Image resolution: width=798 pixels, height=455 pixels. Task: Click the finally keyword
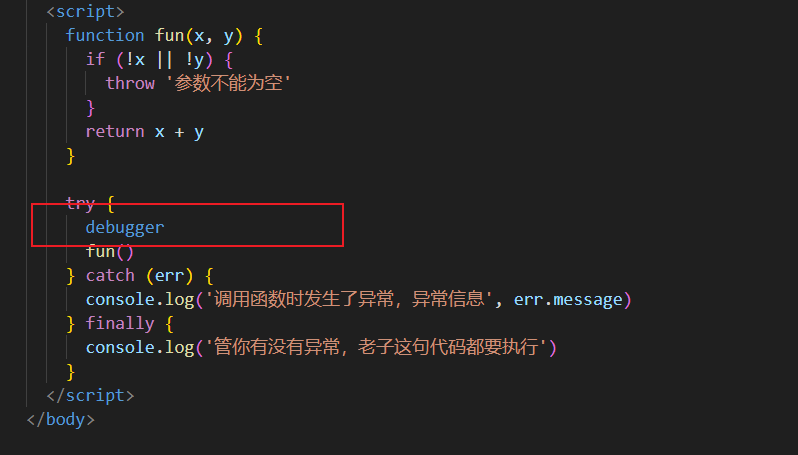(x=120, y=323)
